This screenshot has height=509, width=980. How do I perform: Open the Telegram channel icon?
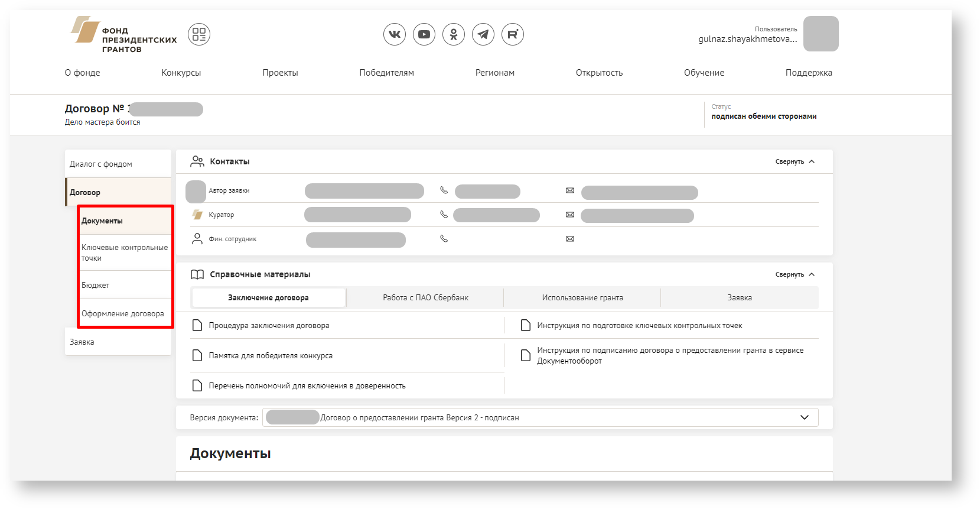coord(483,34)
